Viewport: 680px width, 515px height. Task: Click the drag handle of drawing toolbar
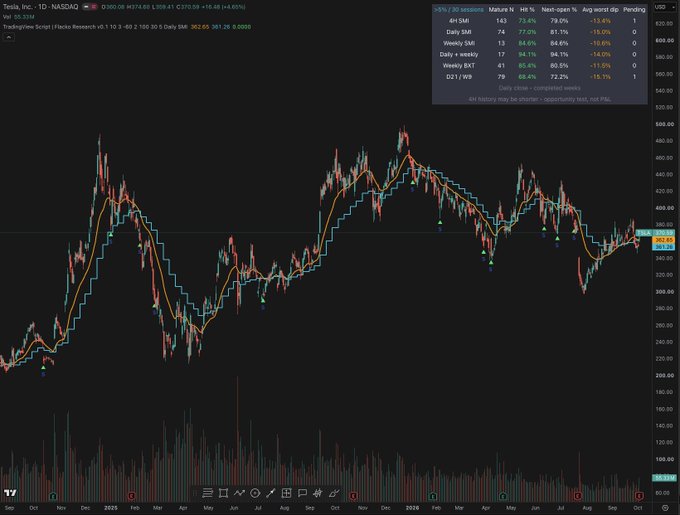tap(195, 493)
